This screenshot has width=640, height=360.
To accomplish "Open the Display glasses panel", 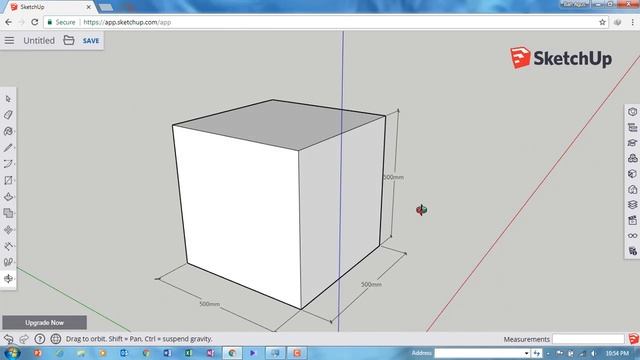I will 632,236.
